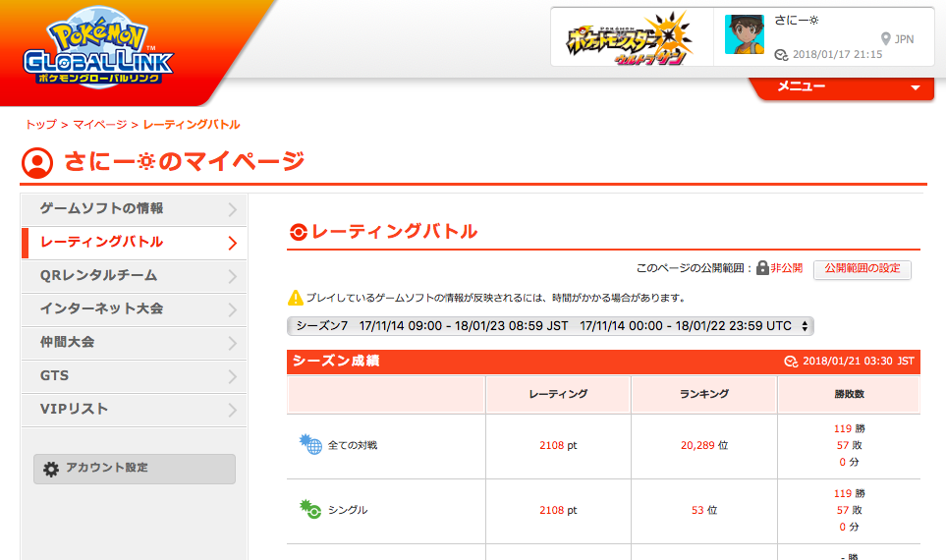Screen dimensions: 946x560
Task: Click 勝敗数 column header
Action: [x=850, y=394]
